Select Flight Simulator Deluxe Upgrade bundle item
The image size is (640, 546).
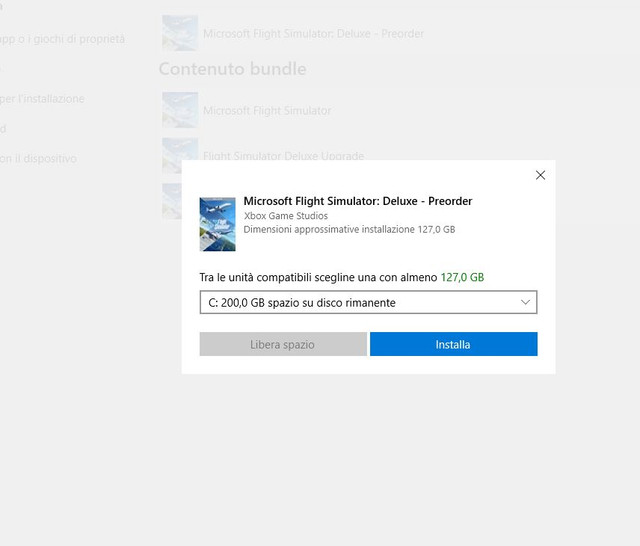pos(283,156)
